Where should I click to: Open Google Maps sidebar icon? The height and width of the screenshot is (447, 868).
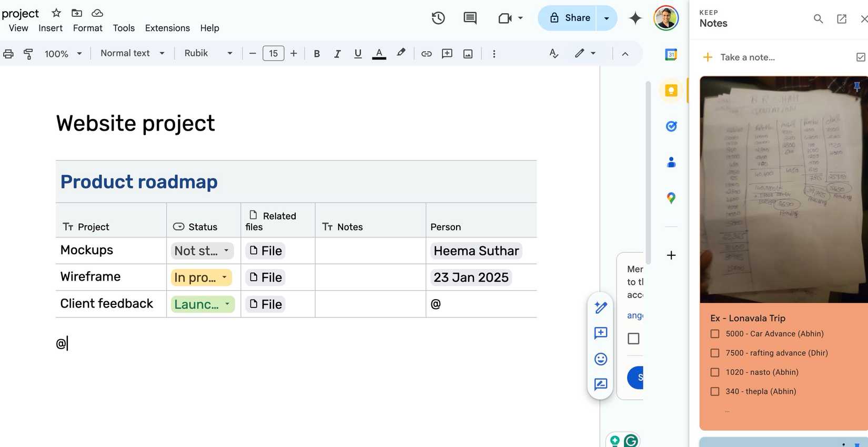(671, 198)
